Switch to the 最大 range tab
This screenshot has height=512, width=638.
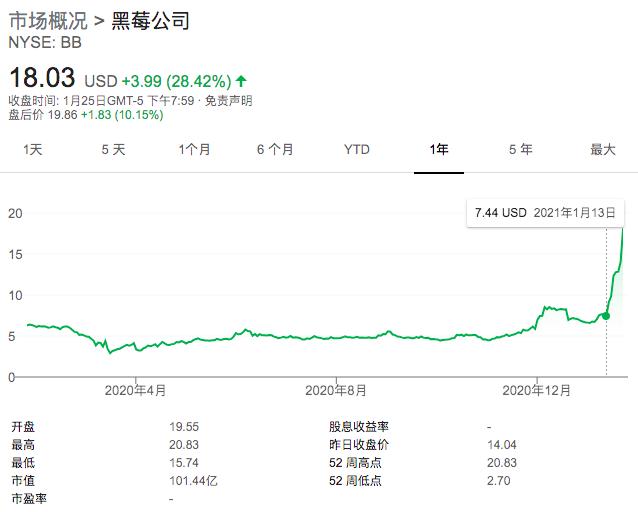coord(603,149)
